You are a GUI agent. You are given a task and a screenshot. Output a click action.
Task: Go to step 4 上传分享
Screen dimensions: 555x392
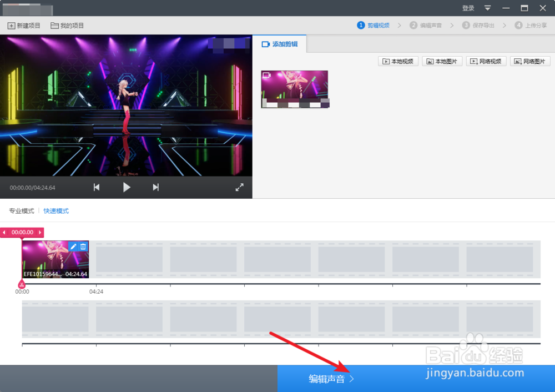531,25
